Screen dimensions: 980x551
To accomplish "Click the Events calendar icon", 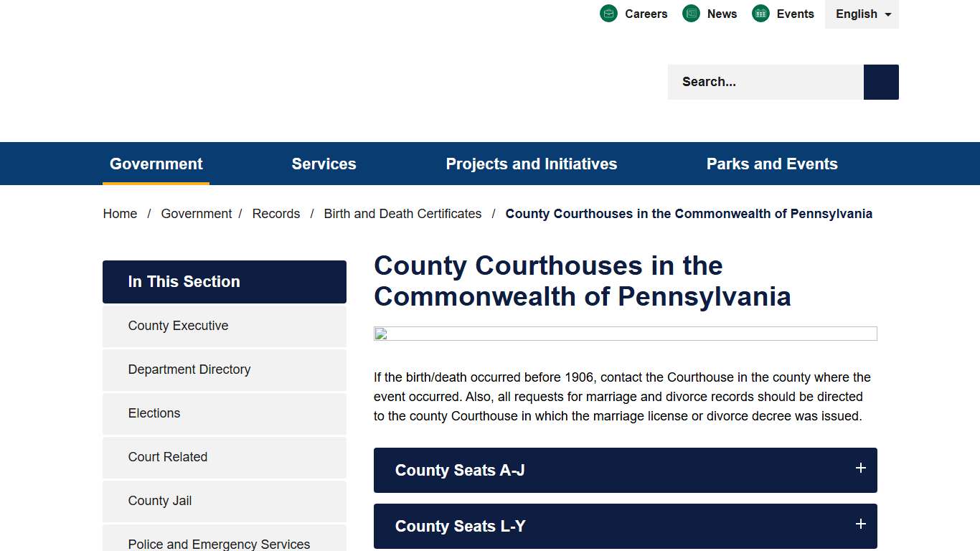I will (x=760, y=13).
